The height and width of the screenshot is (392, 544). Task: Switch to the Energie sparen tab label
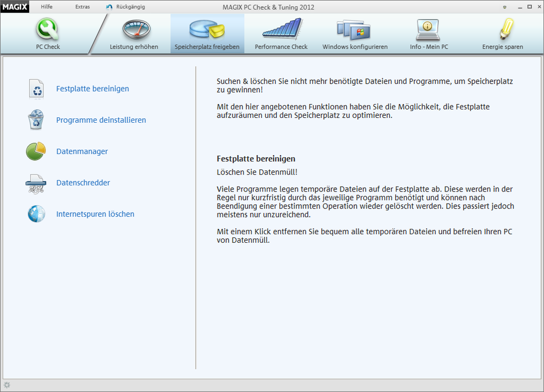click(x=502, y=47)
